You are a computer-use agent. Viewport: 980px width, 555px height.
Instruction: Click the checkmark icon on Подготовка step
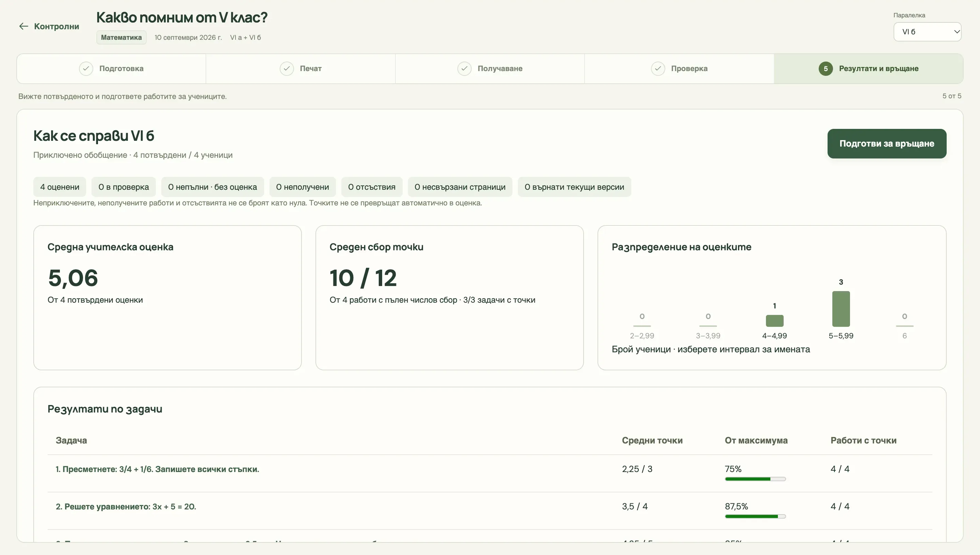[x=86, y=69]
